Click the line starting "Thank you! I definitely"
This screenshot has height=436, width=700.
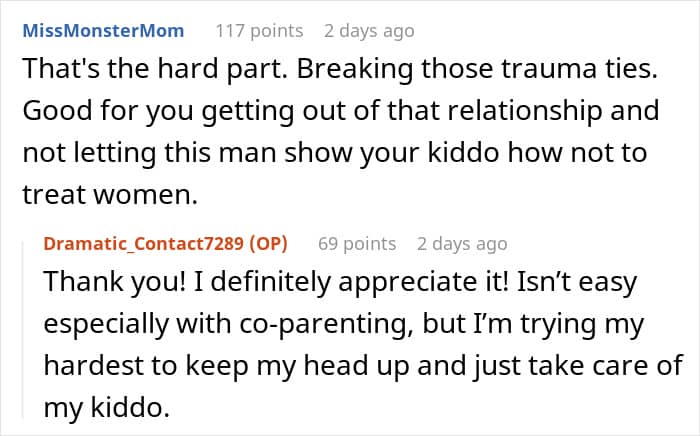(340, 282)
